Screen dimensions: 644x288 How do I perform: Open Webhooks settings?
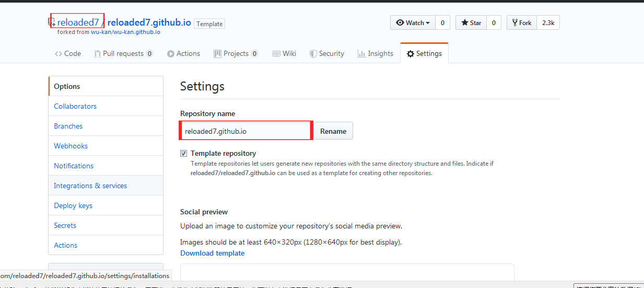106,146
